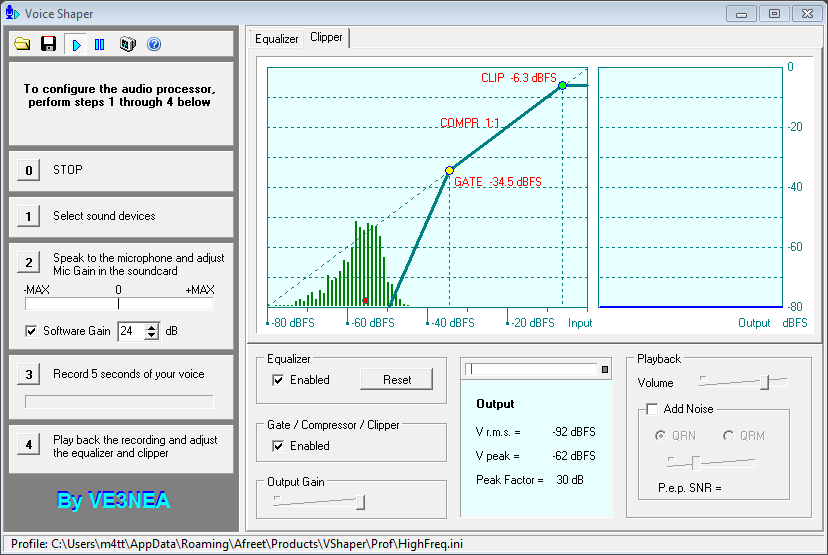Viewport: 828px width, 555px height.
Task: Click the 'V r.m.s. = -92 dBFS' readout
Action: tap(535, 432)
